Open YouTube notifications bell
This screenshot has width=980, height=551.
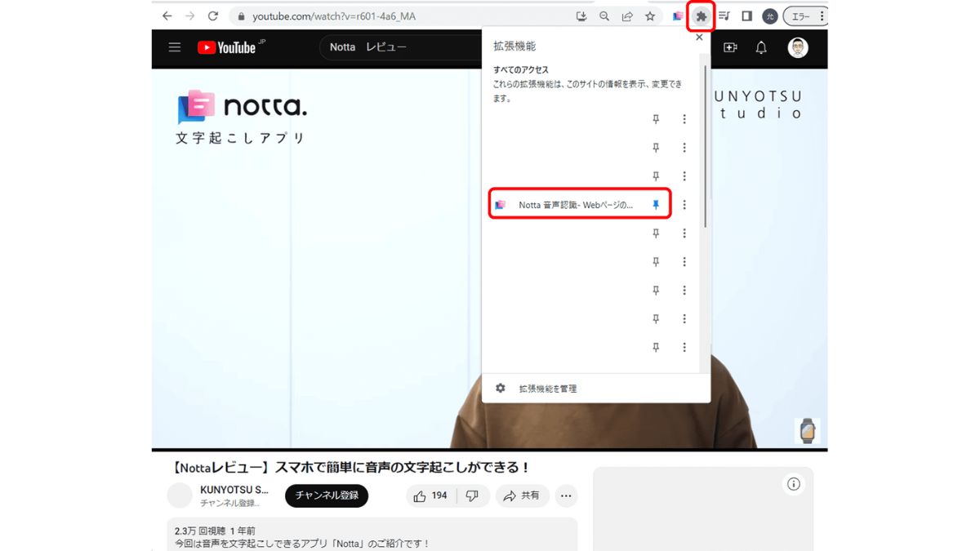tap(761, 47)
